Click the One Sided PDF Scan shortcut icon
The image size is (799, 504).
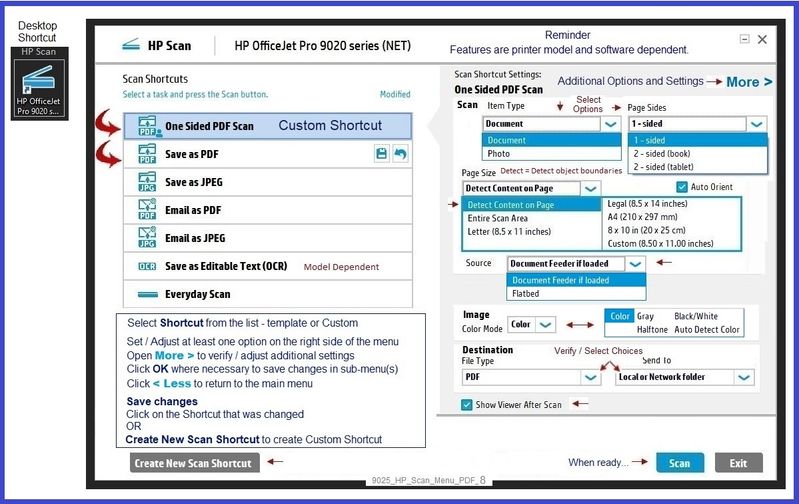[148, 126]
